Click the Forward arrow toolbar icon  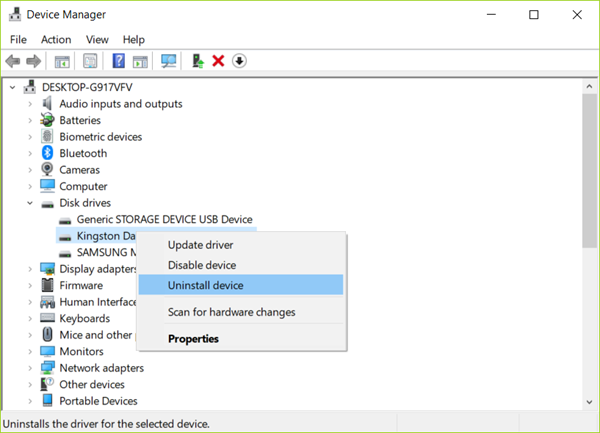[34, 61]
